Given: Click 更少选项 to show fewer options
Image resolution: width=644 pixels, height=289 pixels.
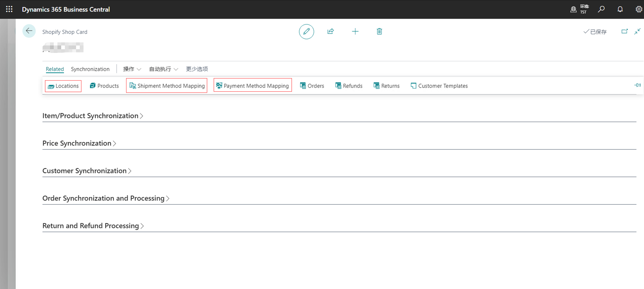Looking at the screenshot, I should (197, 69).
